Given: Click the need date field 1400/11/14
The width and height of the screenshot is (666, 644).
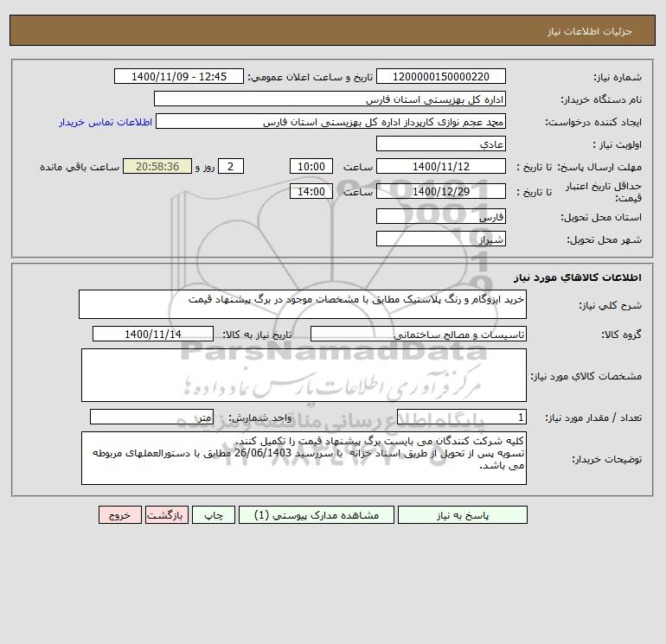Looking at the screenshot, I should click(x=153, y=334).
